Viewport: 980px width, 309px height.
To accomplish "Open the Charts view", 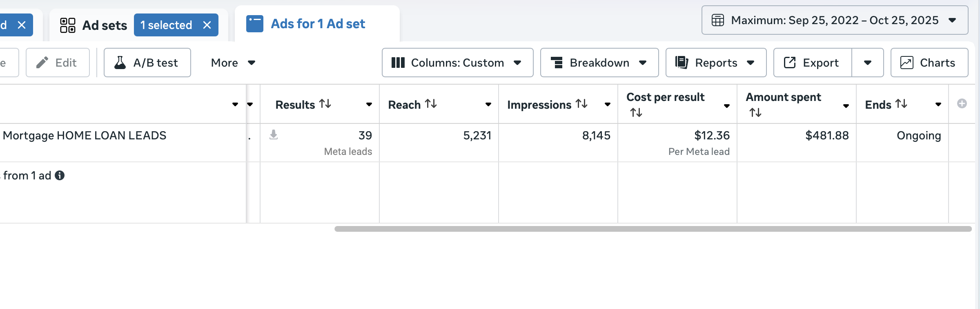I will [x=929, y=63].
